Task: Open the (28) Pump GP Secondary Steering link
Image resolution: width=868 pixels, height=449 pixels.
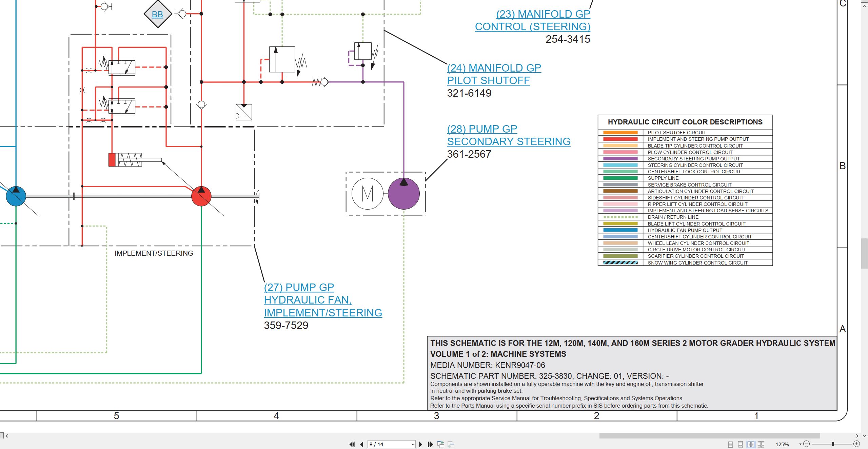Action: pos(509,135)
